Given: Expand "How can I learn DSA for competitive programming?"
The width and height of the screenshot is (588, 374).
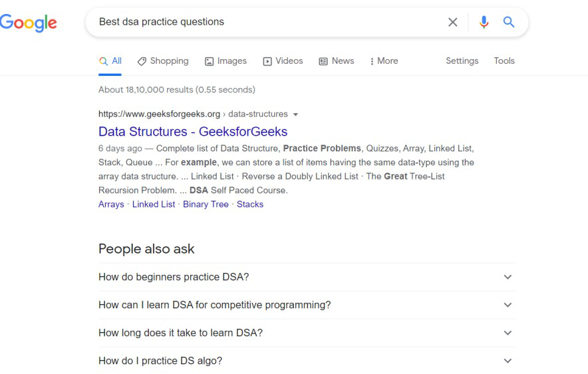Looking at the screenshot, I should click(307, 305).
